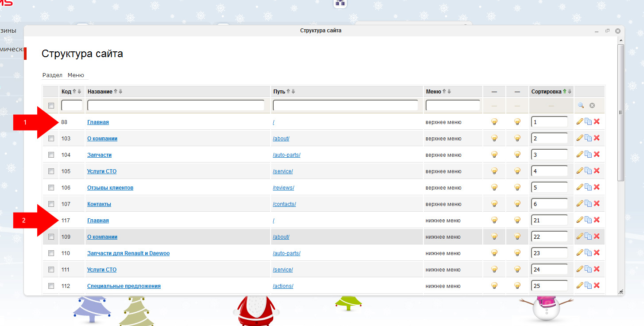Click the Название filter text field
This screenshot has width=644, height=326.
176,105
